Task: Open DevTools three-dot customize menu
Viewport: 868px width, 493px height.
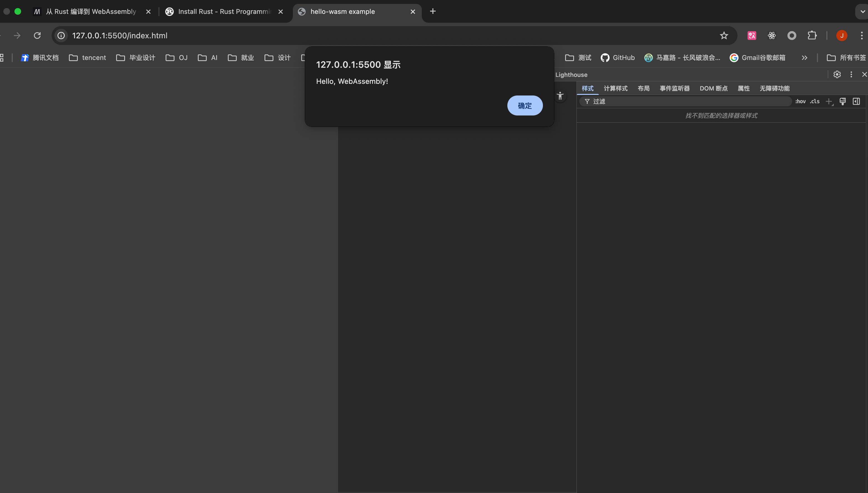Action: click(851, 74)
